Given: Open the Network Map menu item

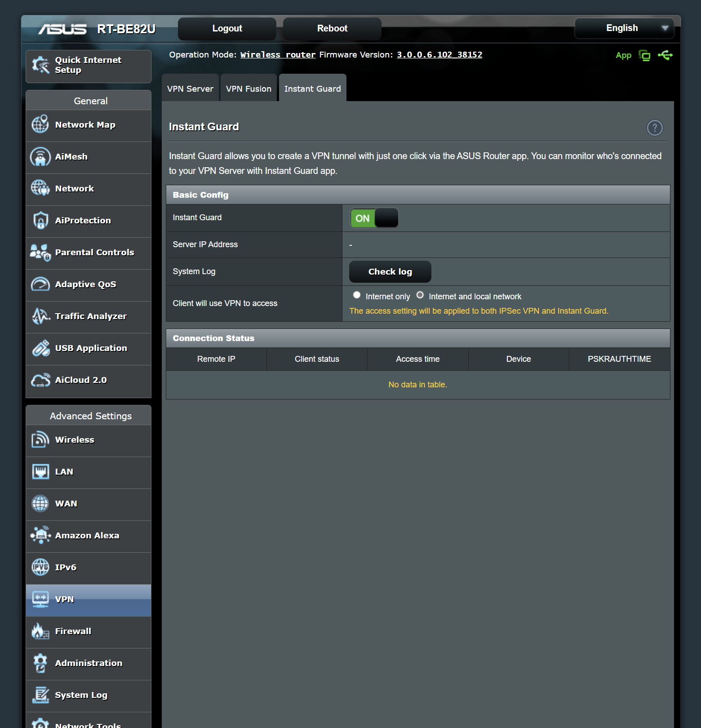Looking at the screenshot, I should [x=89, y=125].
